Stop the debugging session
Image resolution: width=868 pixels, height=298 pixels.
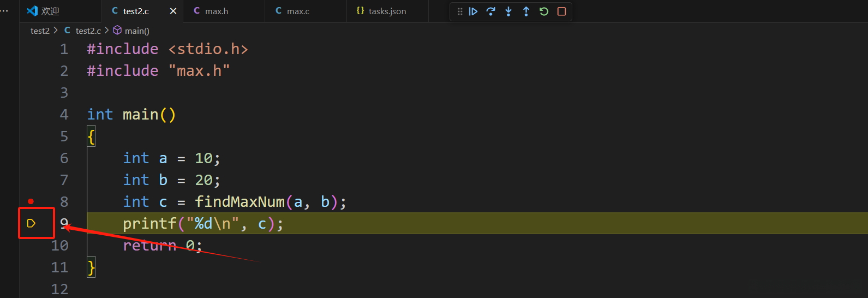[561, 11]
